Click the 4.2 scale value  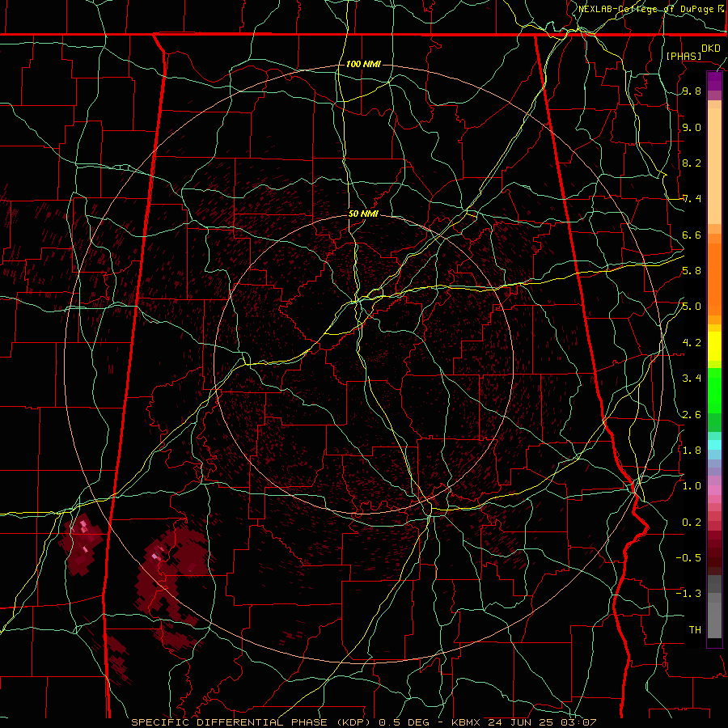(x=692, y=343)
